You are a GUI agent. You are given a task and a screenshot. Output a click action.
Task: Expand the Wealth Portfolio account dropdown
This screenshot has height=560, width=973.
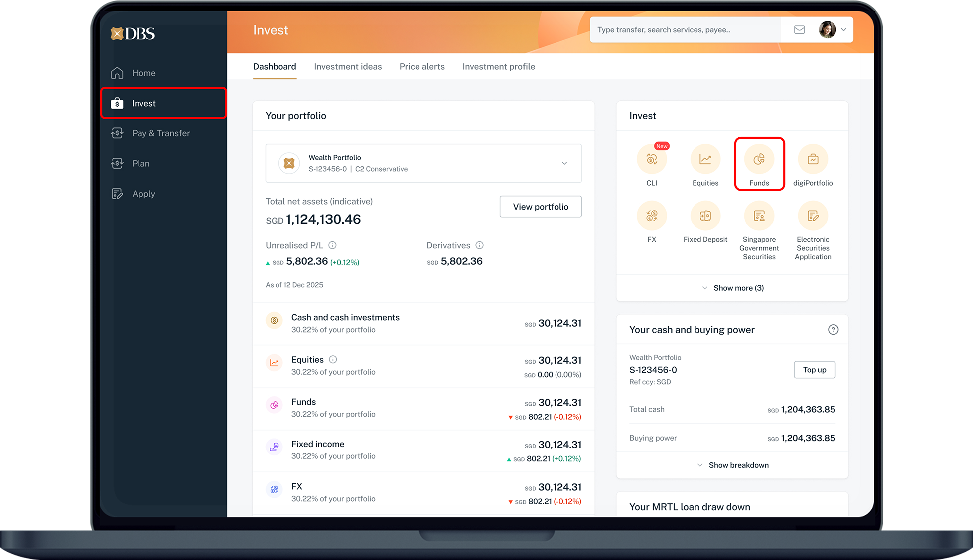(x=564, y=163)
